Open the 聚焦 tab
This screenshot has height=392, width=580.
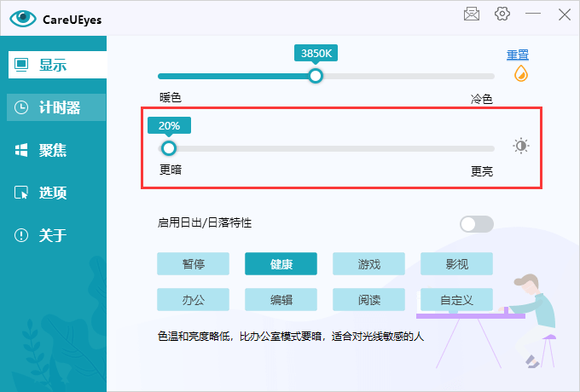[53, 150]
